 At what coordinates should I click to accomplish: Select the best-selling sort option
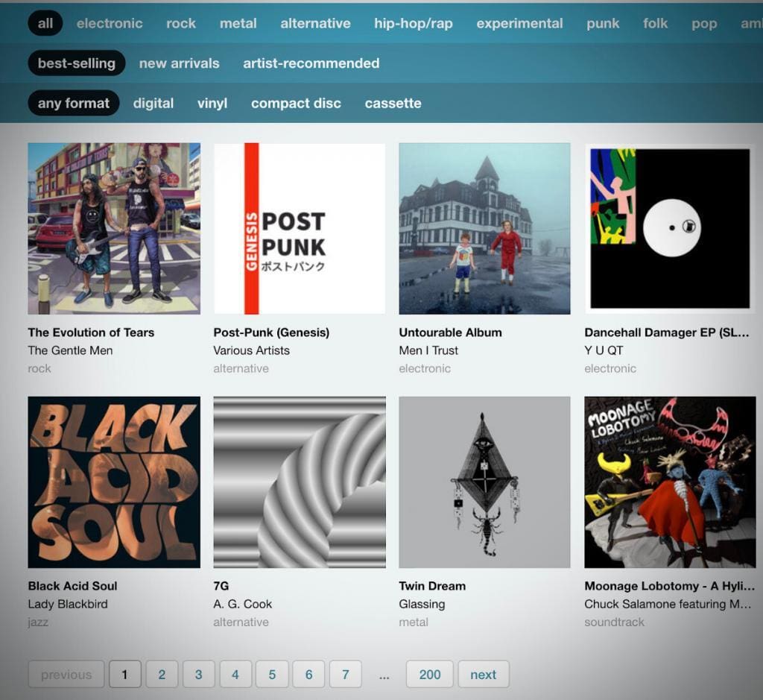point(77,63)
